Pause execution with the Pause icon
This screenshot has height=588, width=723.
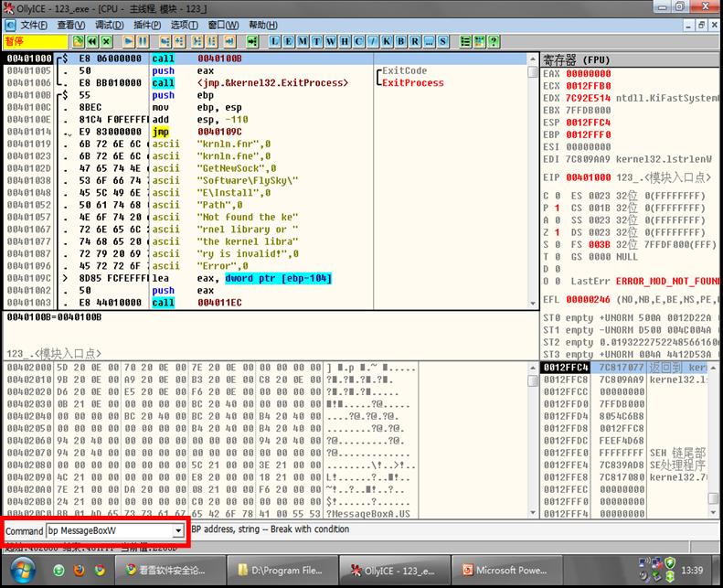pos(143,41)
